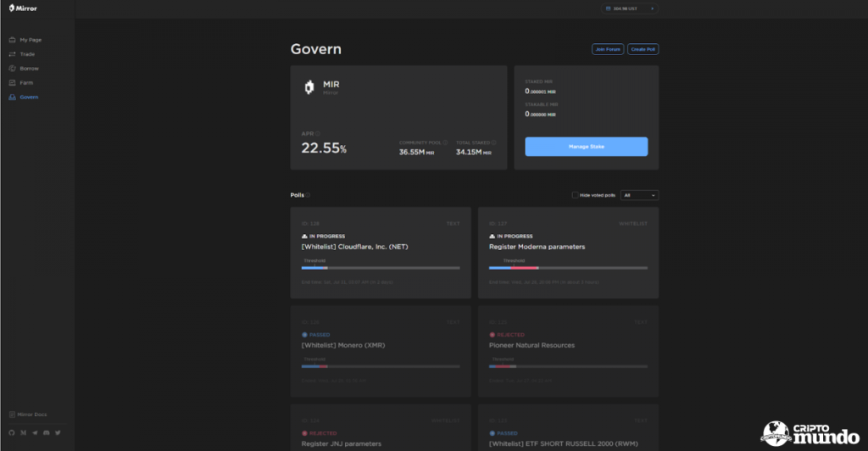Open the Twitter icon link in sidebar
The height and width of the screenshot is (451, 868).
point(58,433)
